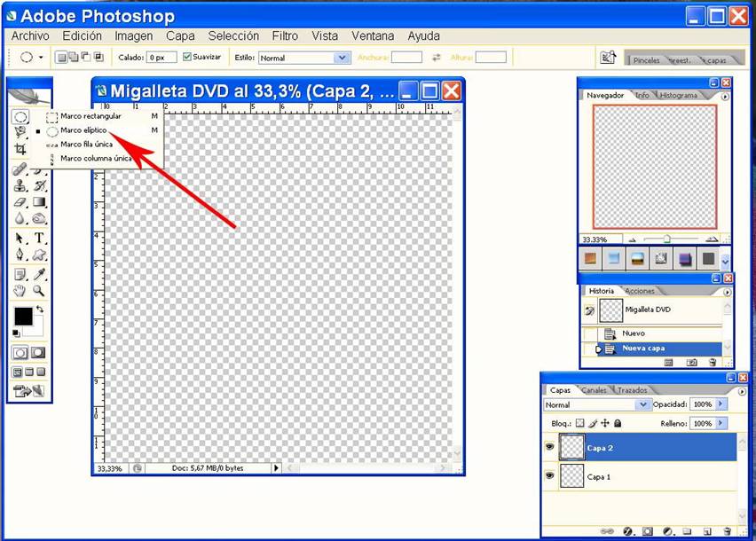Image resolution: width=756 pixels, height=541 pixels.
Task: Click the Calado input field
Action: click(161, 57)
